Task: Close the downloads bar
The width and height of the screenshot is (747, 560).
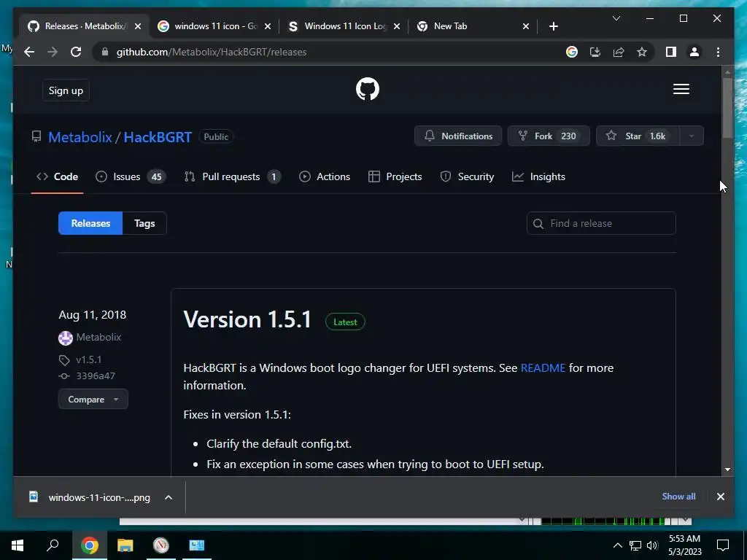Action: tap(720, 497)
